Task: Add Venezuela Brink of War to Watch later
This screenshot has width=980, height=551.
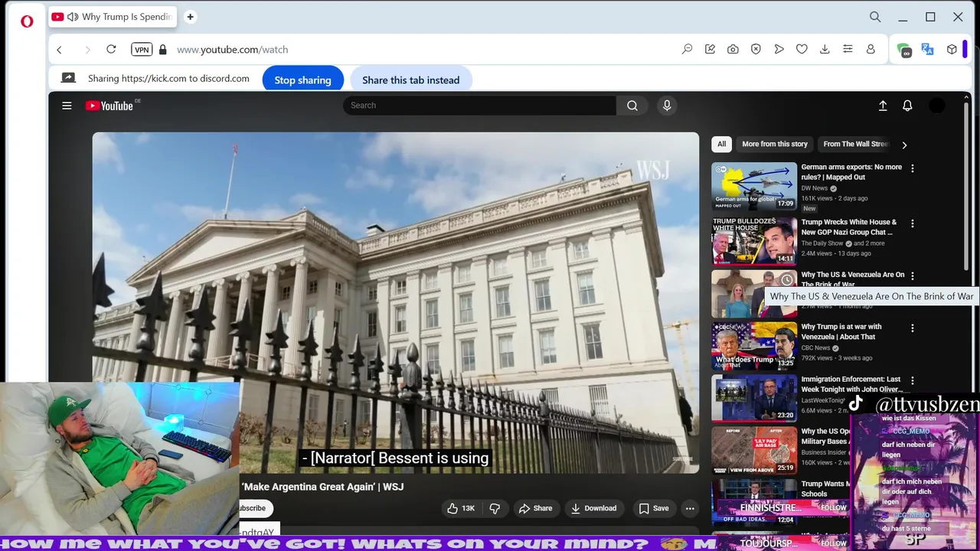Action: [786, 280]
